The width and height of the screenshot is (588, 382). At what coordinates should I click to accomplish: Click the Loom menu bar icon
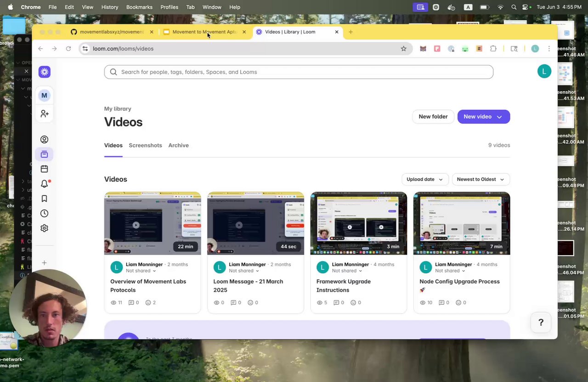tap(436, 7)
